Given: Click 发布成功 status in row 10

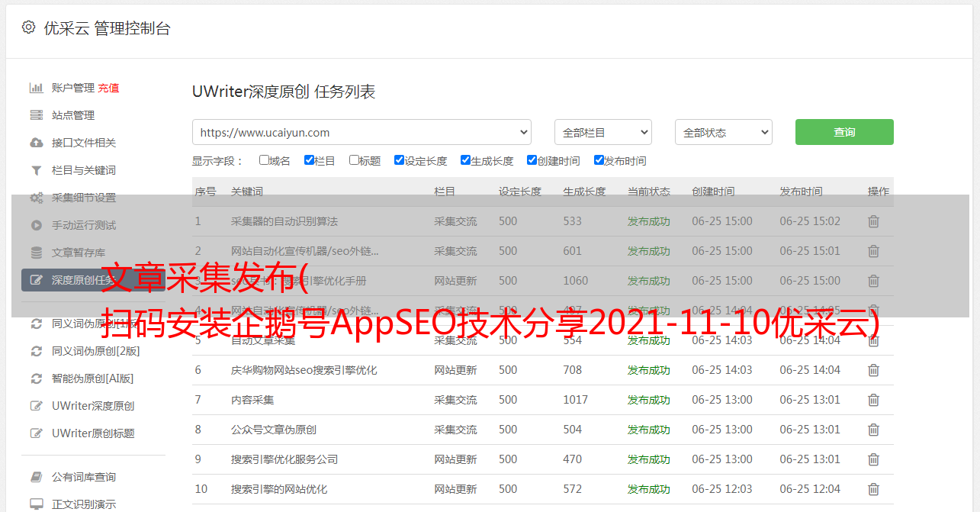Looking at the screenshot, I should coord(649,489).
